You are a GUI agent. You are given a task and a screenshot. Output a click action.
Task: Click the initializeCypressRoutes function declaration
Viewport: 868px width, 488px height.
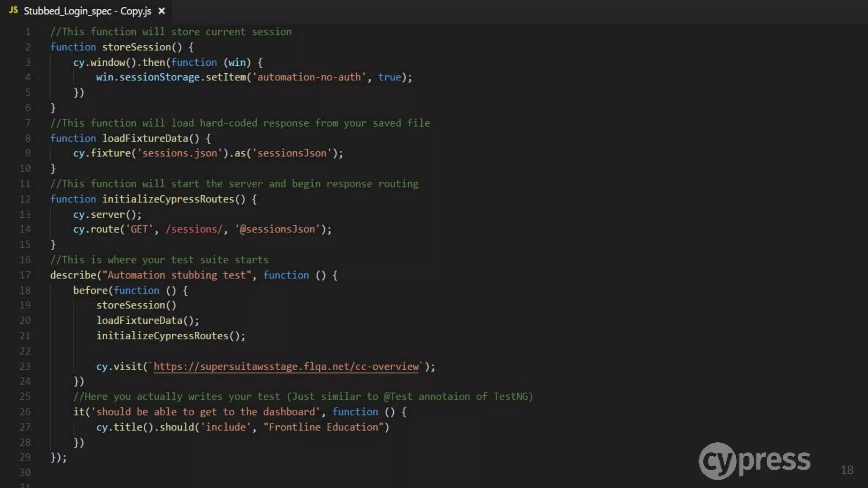point(168,199)
